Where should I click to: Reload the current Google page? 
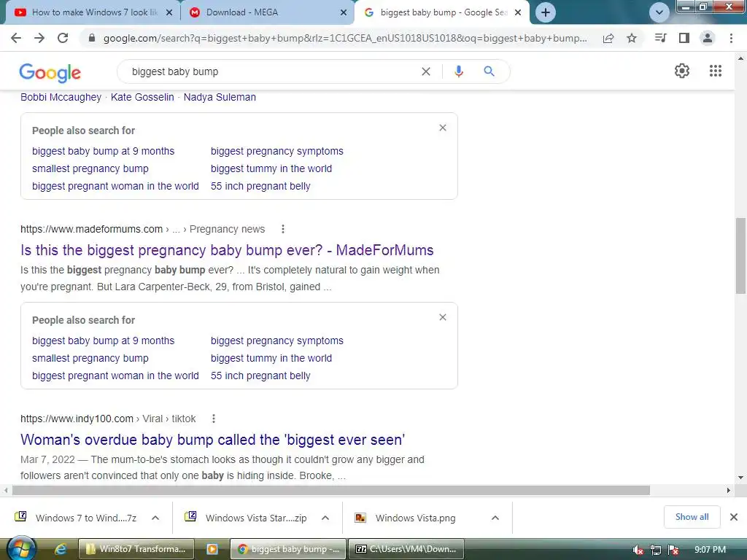pos(63,38)
